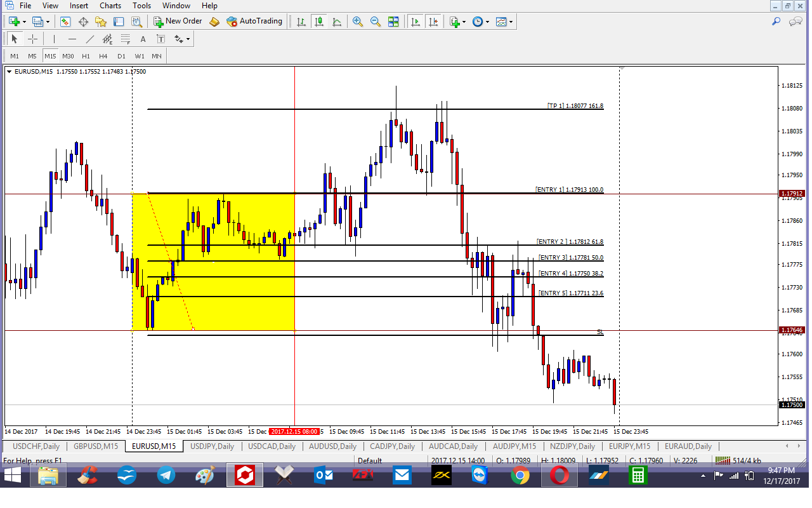Screen dimensions: 812x508
Task: Expand the New Chart dropdown arrow
Action: coord(24,22)
